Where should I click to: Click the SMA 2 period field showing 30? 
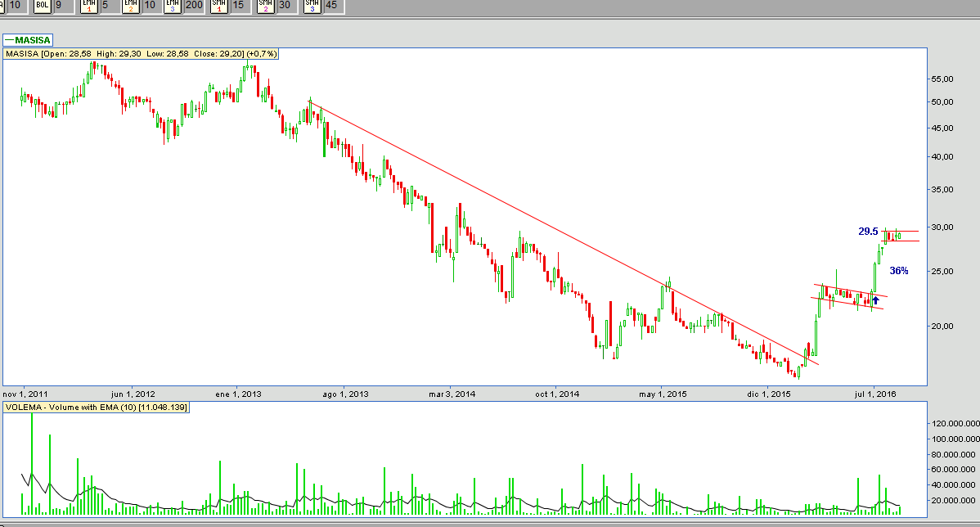click(285, 5)
